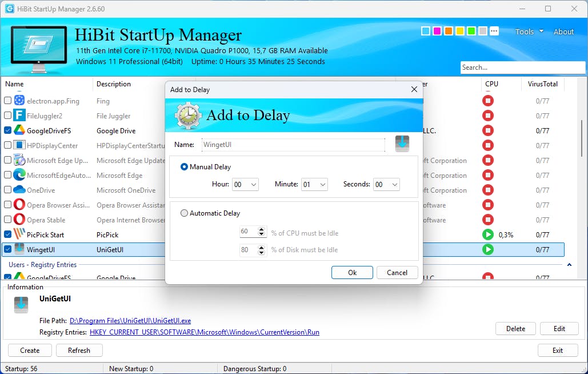The width and height of the screenshot is (588, 374).
Task: Click the OneDrive cloud icon
Action: point(19,190)
